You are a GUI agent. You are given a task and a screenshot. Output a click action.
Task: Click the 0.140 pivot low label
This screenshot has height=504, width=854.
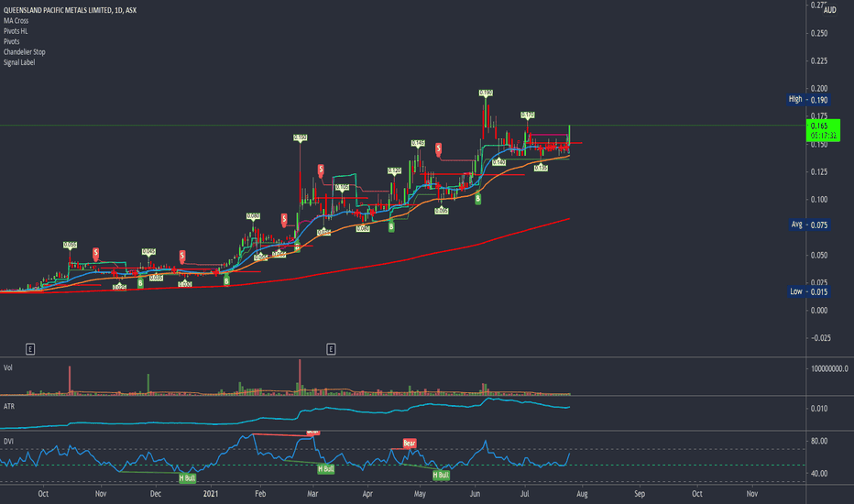pyautogui.click(x=498, y=162)
